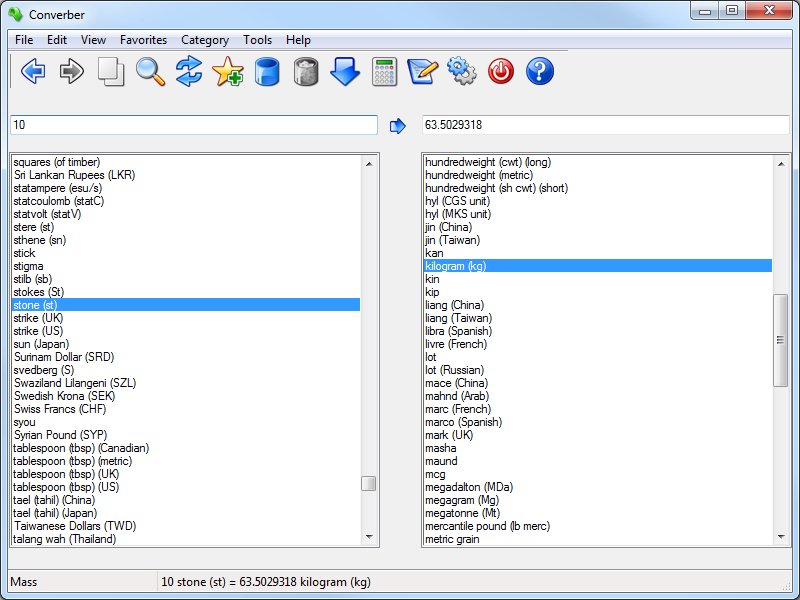The image size is (800, 600).
Task: Click the red power exit icon
Action: click(501, 72)
